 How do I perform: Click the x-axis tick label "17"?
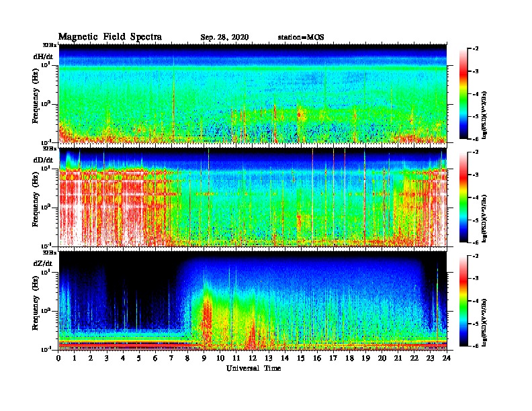click(333, 359)
